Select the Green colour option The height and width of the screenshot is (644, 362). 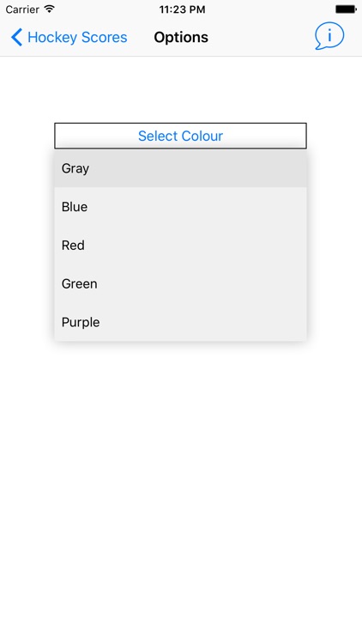click(181, 284)
